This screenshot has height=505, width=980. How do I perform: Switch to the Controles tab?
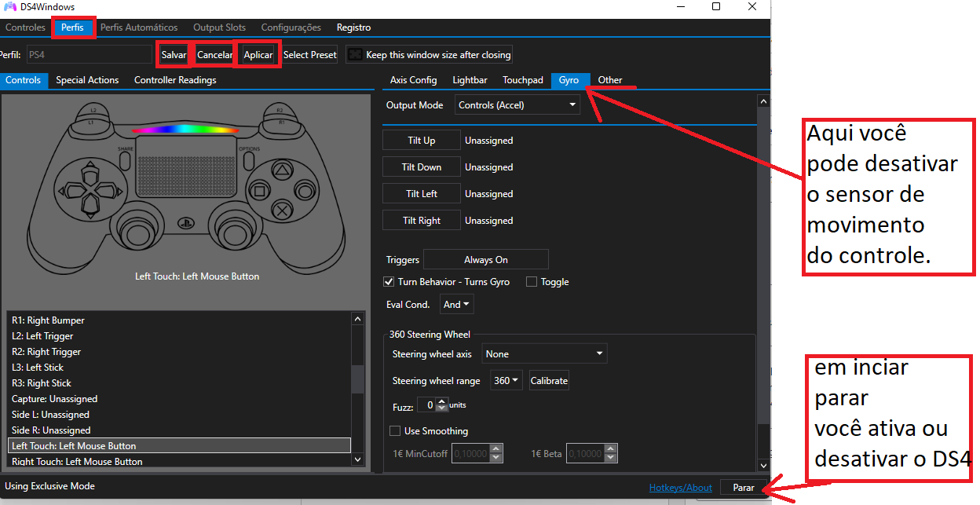coord(26,27)
